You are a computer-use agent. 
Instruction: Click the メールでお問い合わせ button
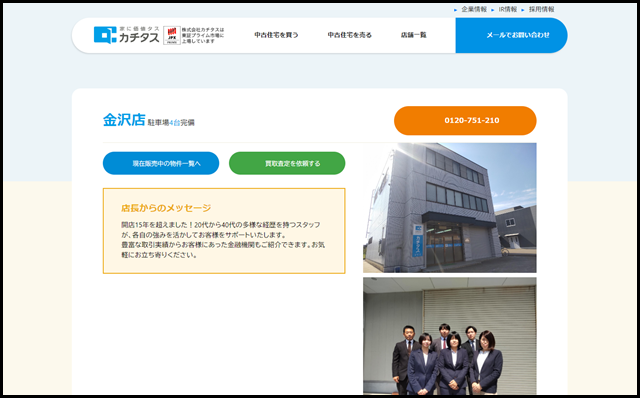(511, 36)
